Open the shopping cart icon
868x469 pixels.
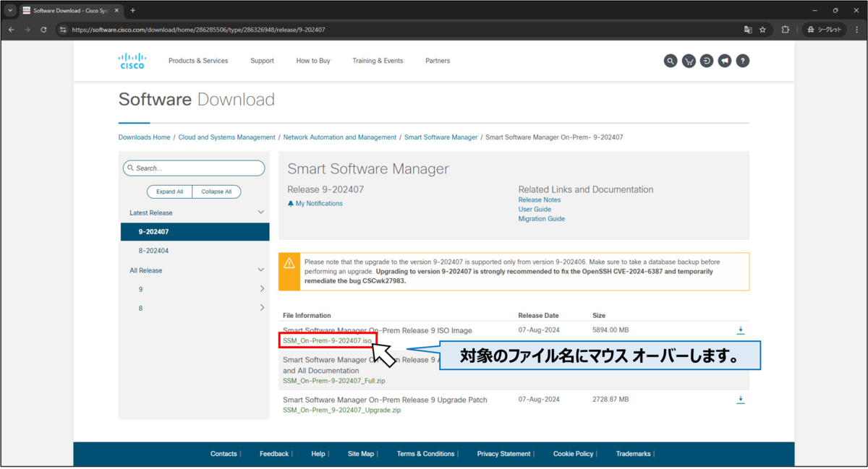pos(689,61)
